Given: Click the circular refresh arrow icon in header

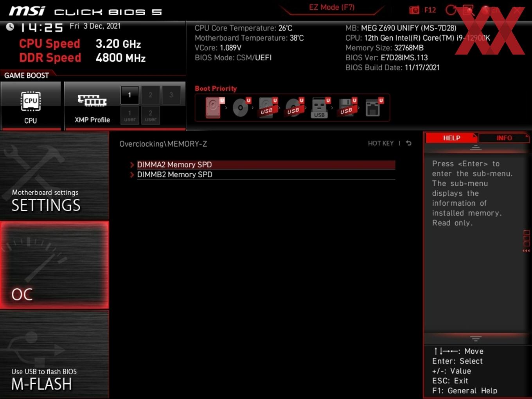Looking at the screenshot, I should [x=451, y=10].
